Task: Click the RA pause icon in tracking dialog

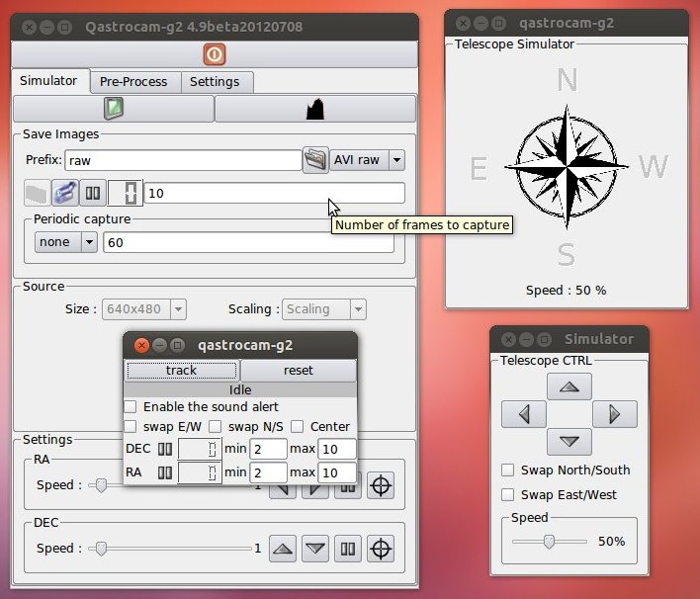Action: pyautogui.click(x=165, y=472)
